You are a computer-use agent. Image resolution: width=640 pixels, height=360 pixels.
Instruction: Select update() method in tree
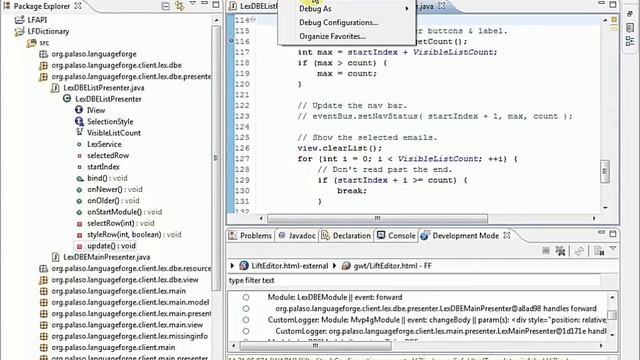[x=111, y=246]
